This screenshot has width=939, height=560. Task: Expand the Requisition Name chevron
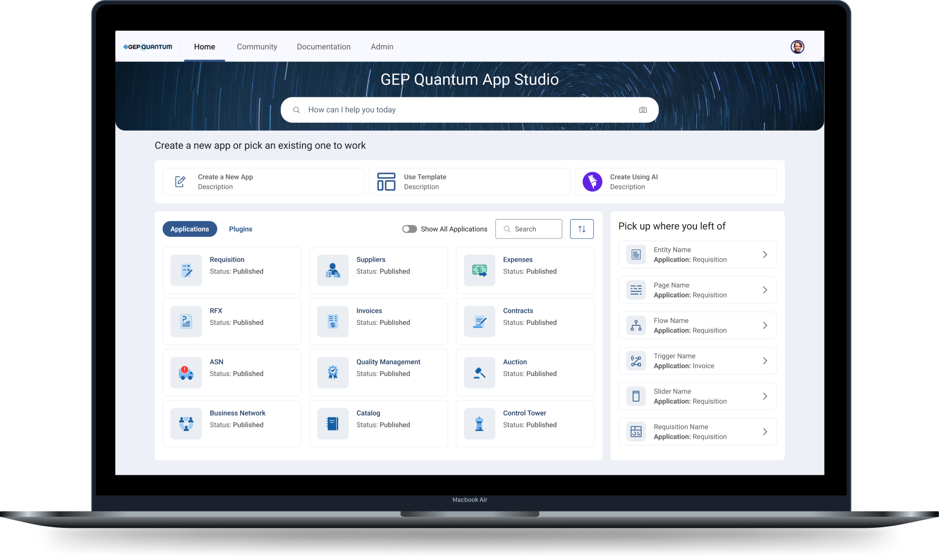pos(765,431)
